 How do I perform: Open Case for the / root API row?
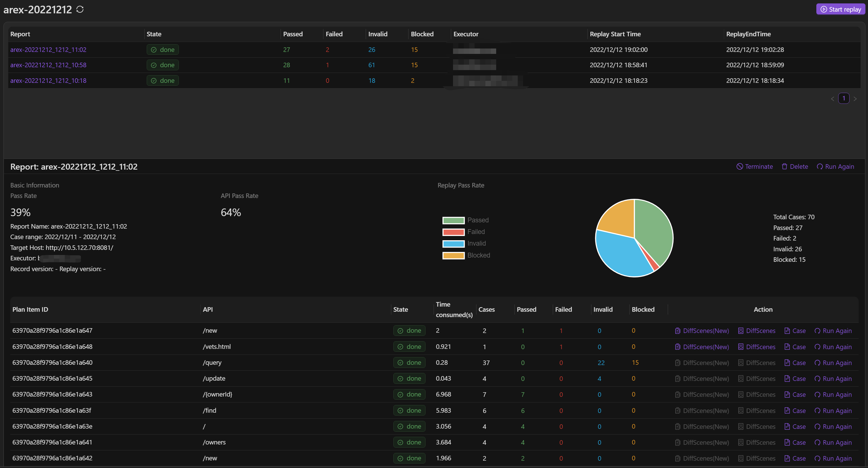[x=795, y=427]
